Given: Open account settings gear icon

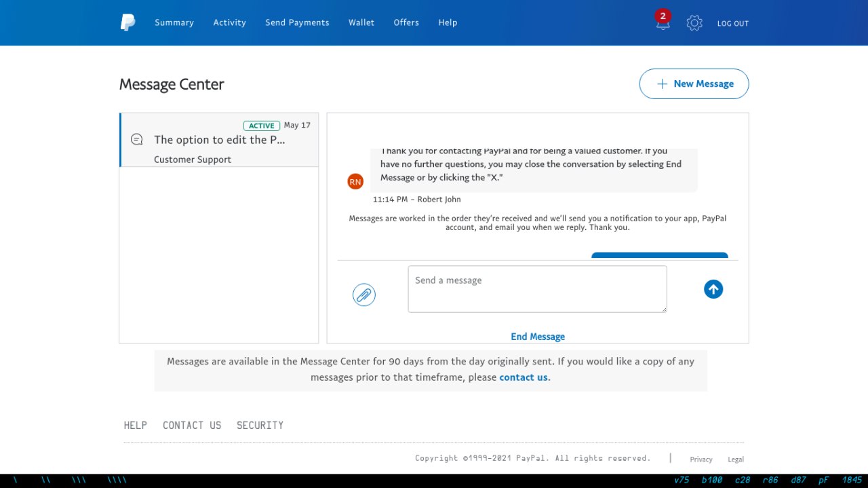Looking at the screenshot, I should click(694, 23).
